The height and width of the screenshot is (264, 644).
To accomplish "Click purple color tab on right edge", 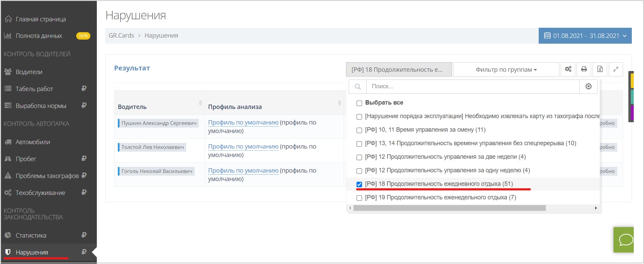I will 632,113.
